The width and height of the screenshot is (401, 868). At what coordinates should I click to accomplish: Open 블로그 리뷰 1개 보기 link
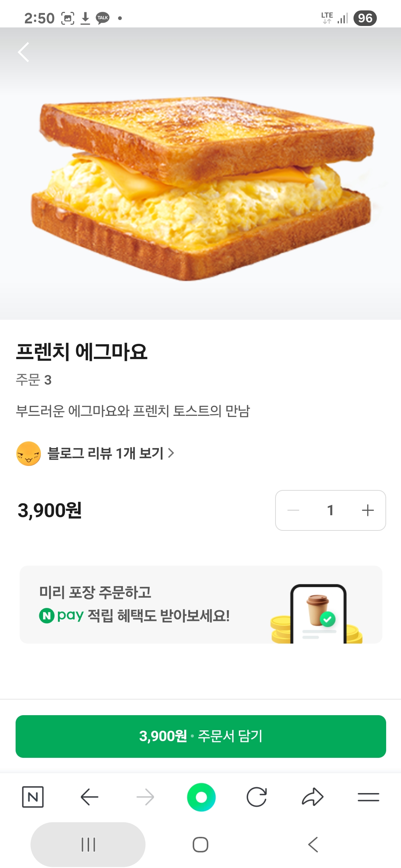pyautogui.click(x=105, y=453)
